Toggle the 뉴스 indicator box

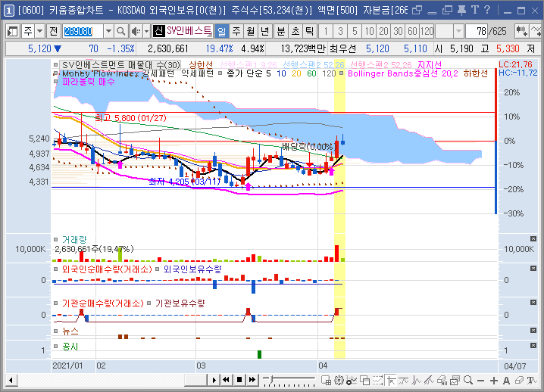55,331
